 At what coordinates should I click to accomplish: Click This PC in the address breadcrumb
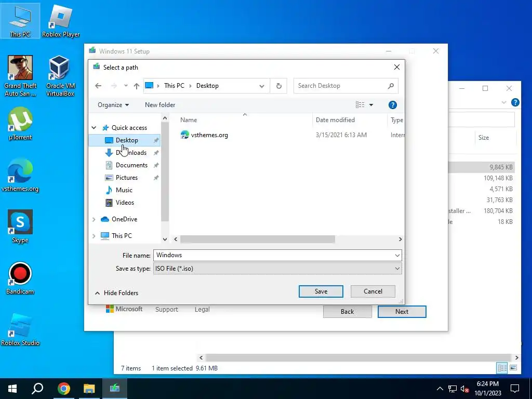click(x=174, y=86)
